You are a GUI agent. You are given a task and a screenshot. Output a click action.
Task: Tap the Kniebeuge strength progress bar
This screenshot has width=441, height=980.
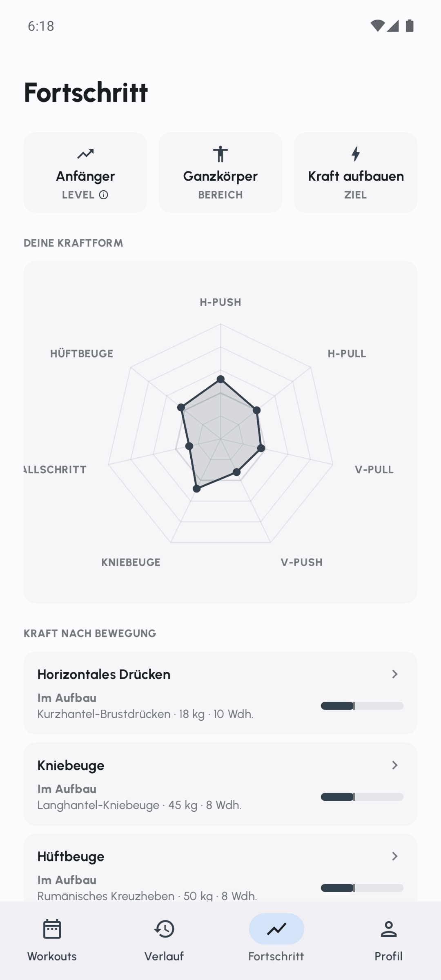(x=362, y=797)
